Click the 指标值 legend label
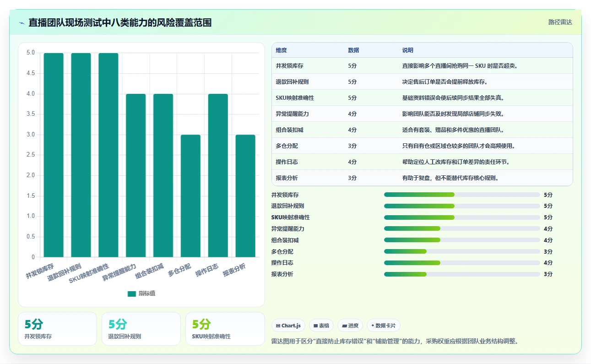Image resolution: width=591 pixels, height=364 pixels. [x=147, y=293]
